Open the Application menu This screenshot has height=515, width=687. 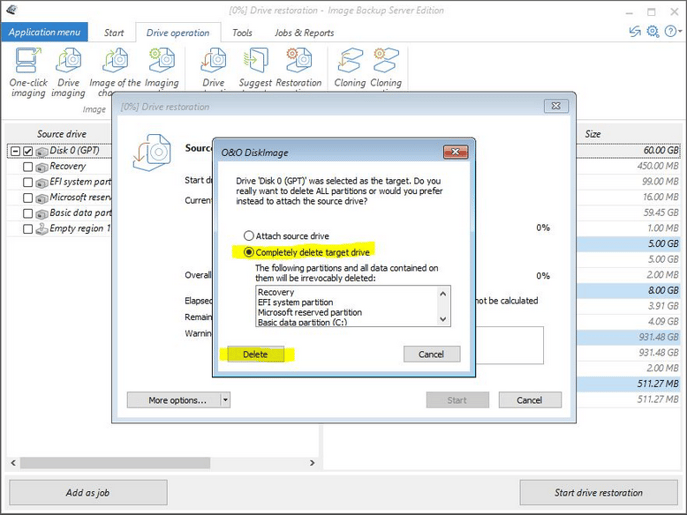44,32
